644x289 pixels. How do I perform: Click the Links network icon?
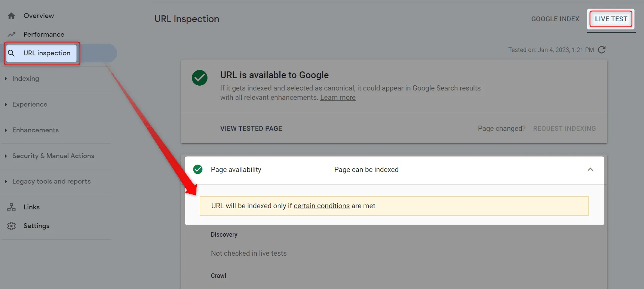pyautogui.click(x=12, y=207)
